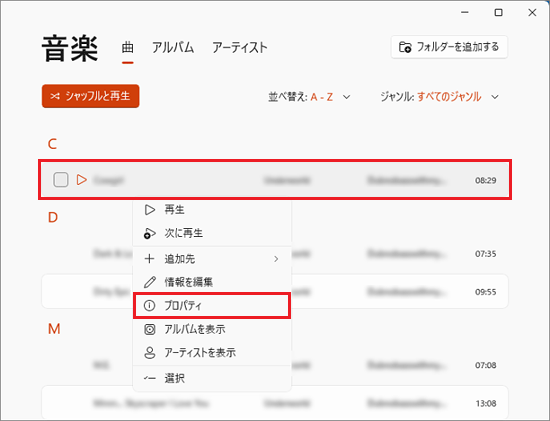
Task: Switch to the アーティスト tab
Action: (x=240, y=48)
